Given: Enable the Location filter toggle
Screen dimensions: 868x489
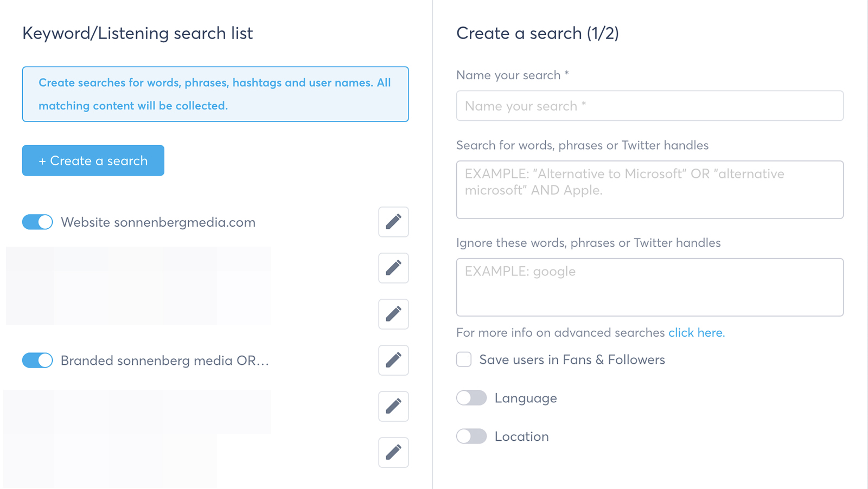Looking at the screenshot, I should [471, 436].
